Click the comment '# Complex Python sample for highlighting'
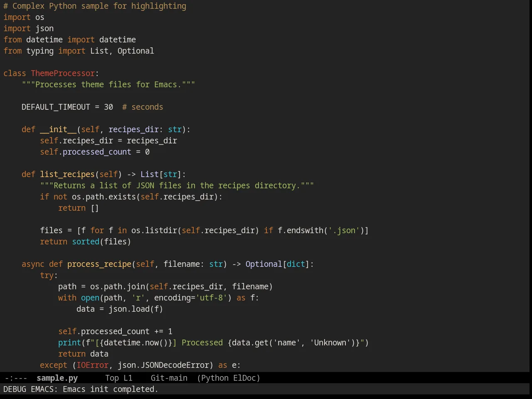Image resolution: width=532 pixels, height=399 pixels. click(95, 6)
